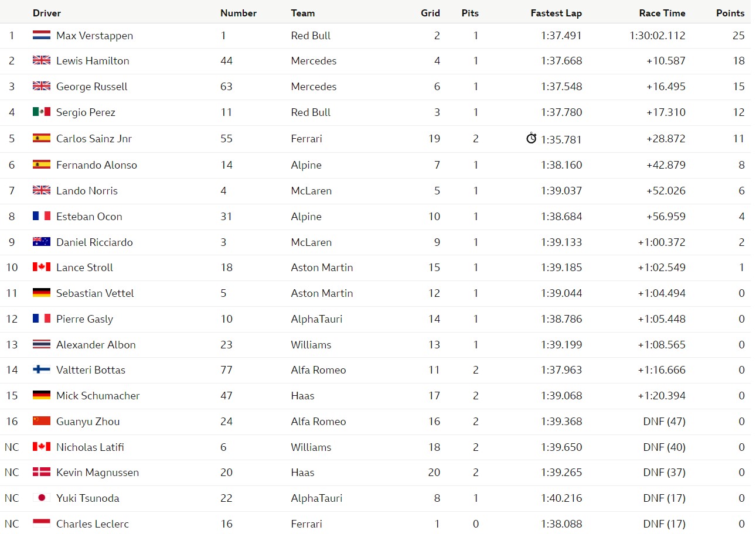Viewport: 756px width, 534px height.
Task: Click driver name Carlos Sainz Jnr
Action: tap(94, 139)
